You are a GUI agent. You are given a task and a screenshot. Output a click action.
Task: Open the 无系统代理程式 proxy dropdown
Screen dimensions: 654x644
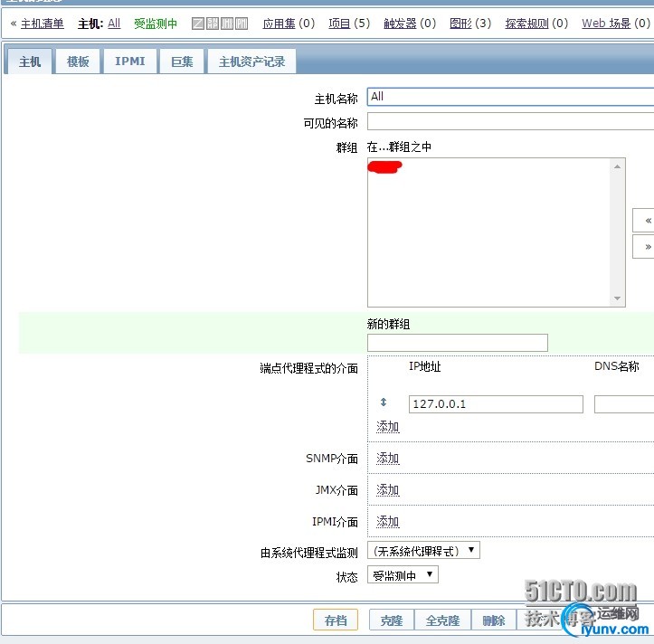[x=423, y=551]
